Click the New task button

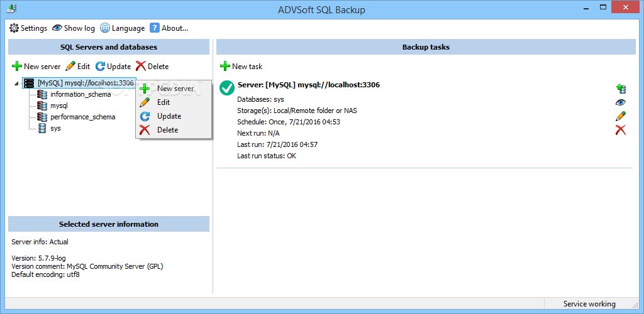click(241, 67)
